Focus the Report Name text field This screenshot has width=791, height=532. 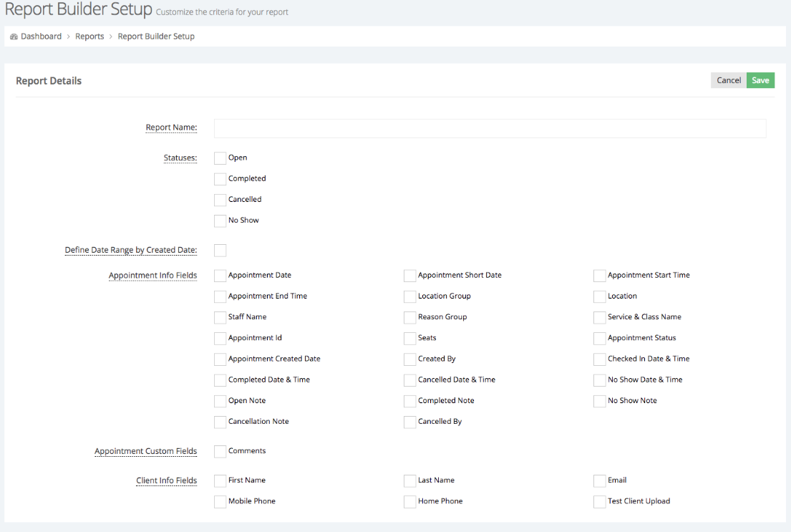point(490,128)
